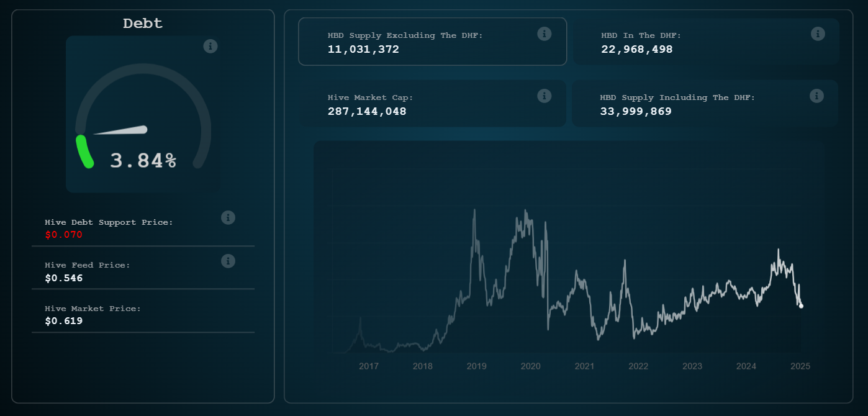This screenshot has height=416, width=868.
Task: Click the 2025 label on the chart axis
Action: (800, 366)
